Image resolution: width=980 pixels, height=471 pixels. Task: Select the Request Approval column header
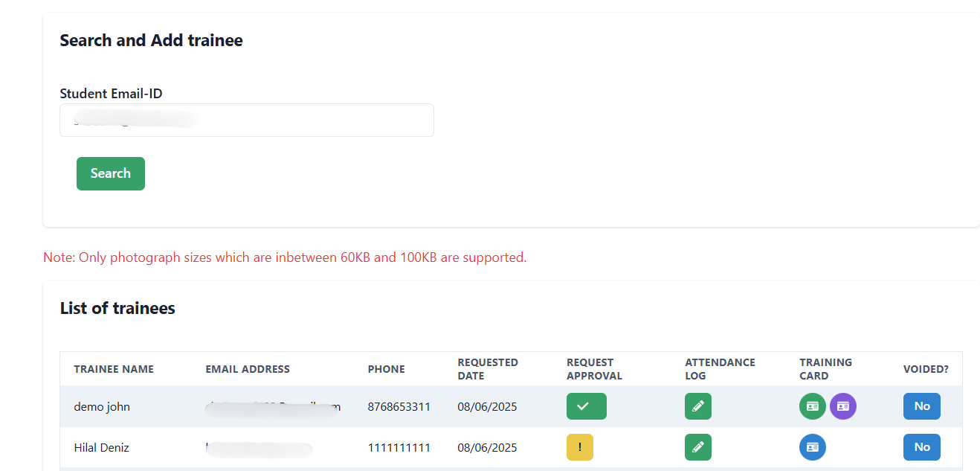(x=594, y=369)
